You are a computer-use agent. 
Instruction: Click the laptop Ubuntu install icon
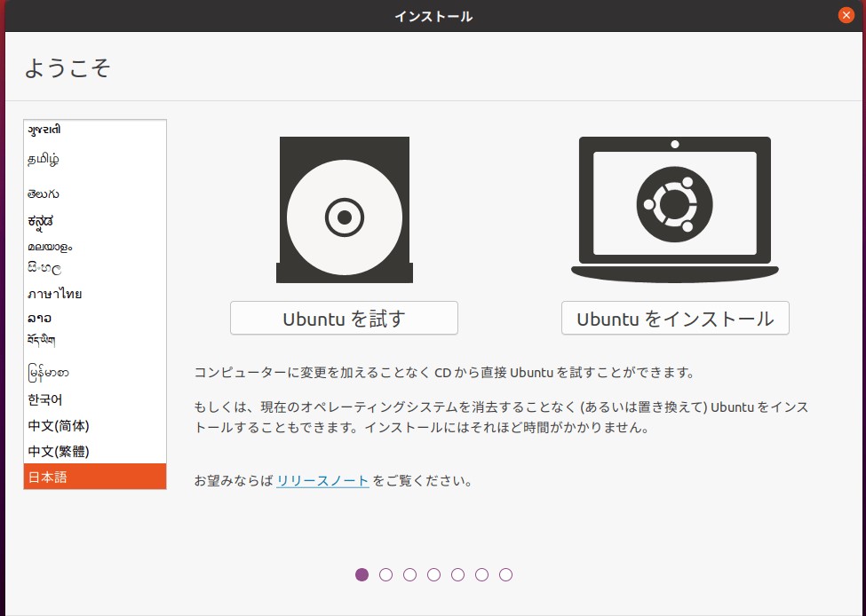(x=675, y=209)
